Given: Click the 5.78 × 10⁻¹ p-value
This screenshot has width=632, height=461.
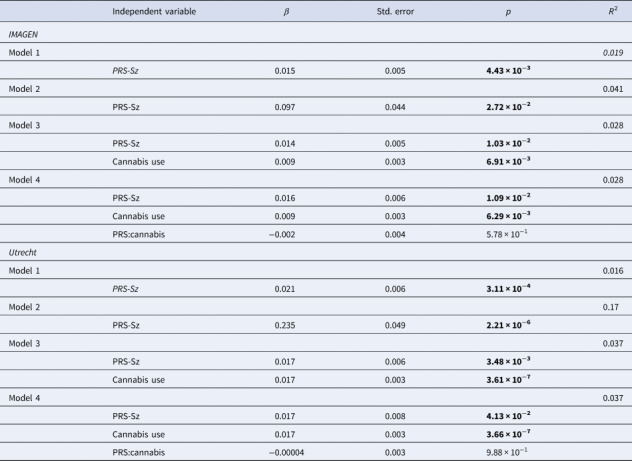Looking at the screenshot, I should 507,234.
